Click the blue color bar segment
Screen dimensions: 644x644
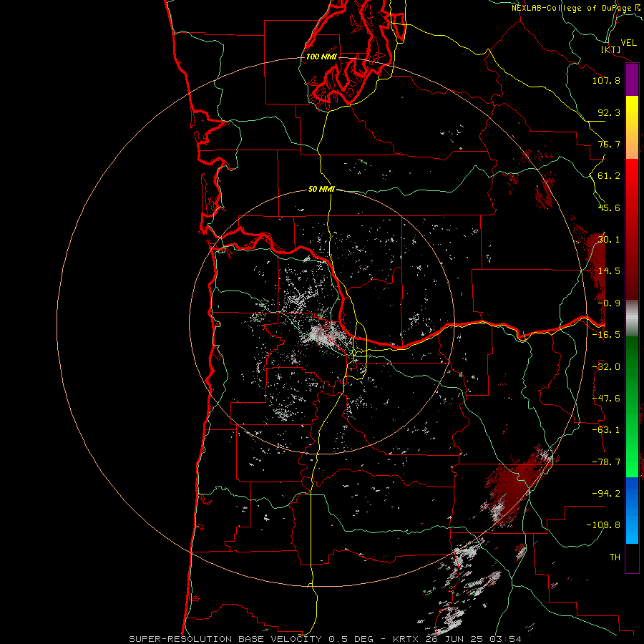click(x=632, y=510)
